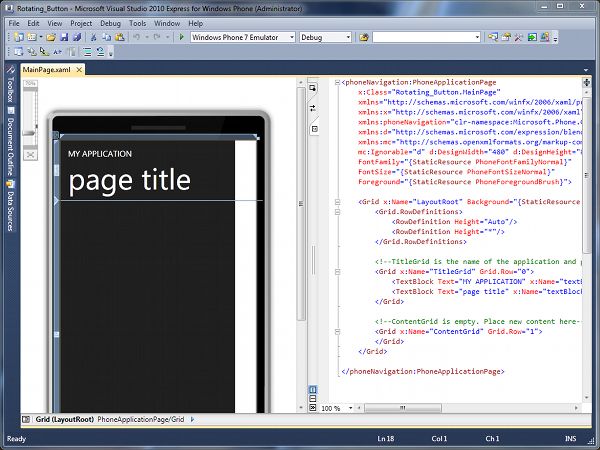The width and height of the screenshot is (600, 450).
Task: Select PhoneApplicationPage/Grid in the breadcrumb path
Action: pos(141,419)
